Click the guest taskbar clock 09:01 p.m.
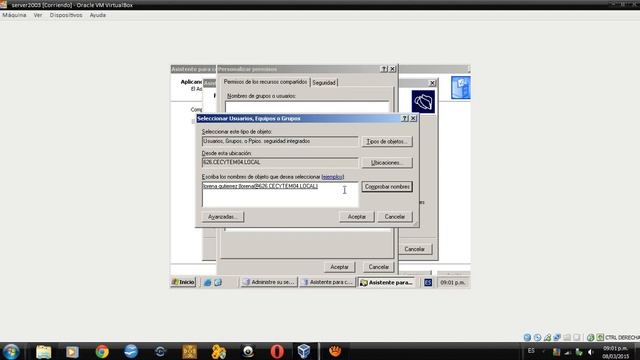 point(452,282)
